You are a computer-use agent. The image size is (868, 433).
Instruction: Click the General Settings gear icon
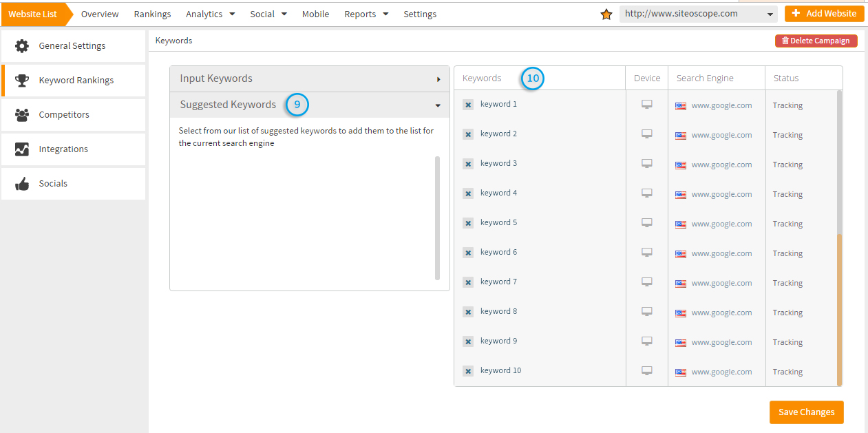[22, 46]
